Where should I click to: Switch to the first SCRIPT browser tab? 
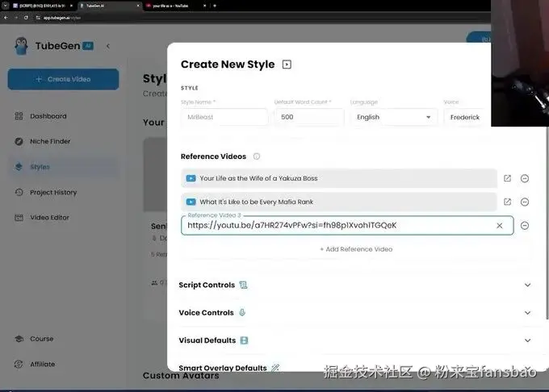(42, 6)
